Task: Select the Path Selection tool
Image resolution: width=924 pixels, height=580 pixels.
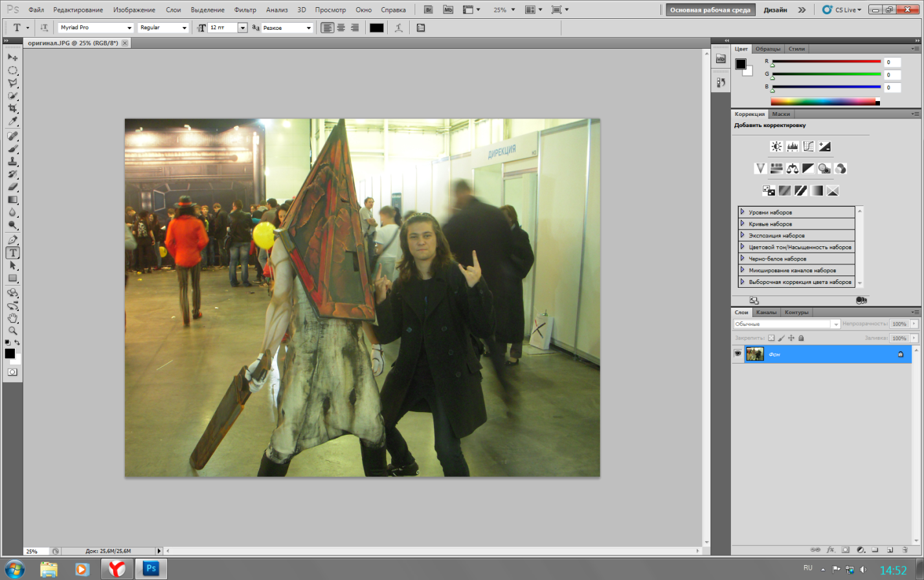Action: (x=12, y=266)
